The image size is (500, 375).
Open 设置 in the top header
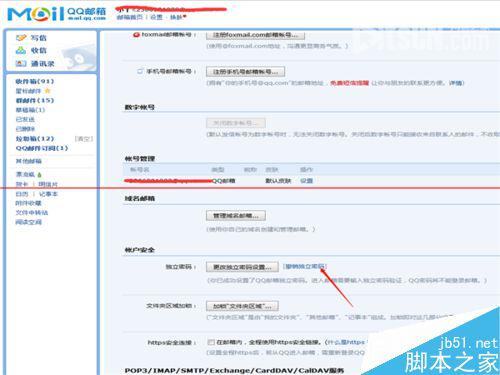[x=156, y=17]
